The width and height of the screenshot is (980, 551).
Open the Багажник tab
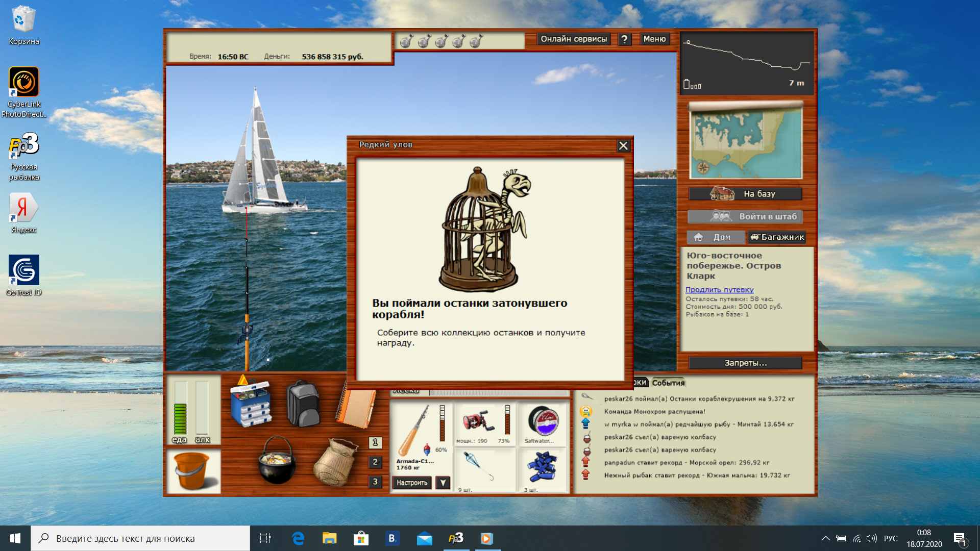[777, 237]
